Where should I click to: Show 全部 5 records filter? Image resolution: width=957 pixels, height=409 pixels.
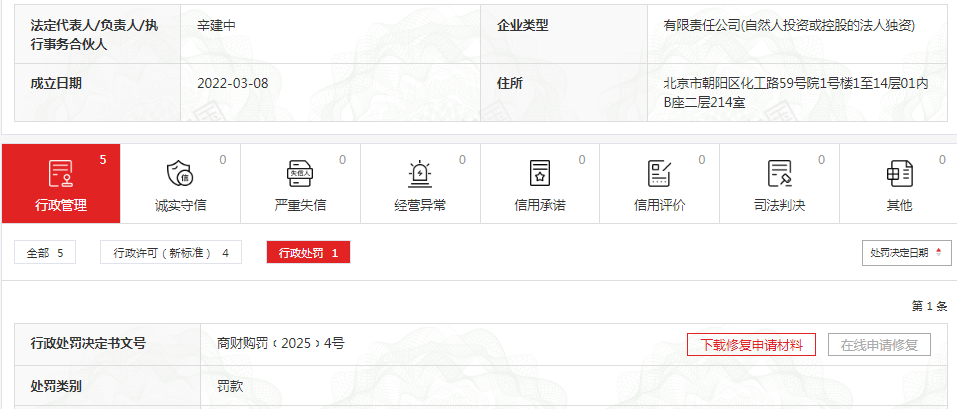[45, 253]
